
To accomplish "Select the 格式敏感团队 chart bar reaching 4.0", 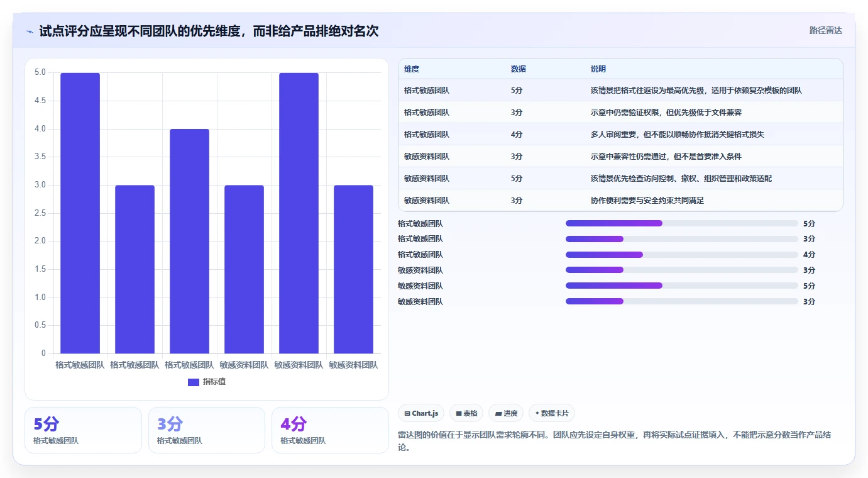I will [x=189, y=241].
